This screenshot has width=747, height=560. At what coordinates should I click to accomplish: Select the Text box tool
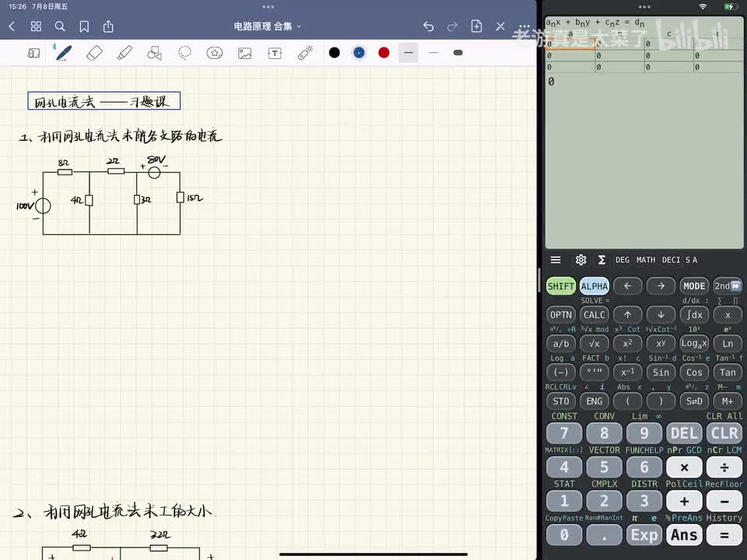click(275, 53)
